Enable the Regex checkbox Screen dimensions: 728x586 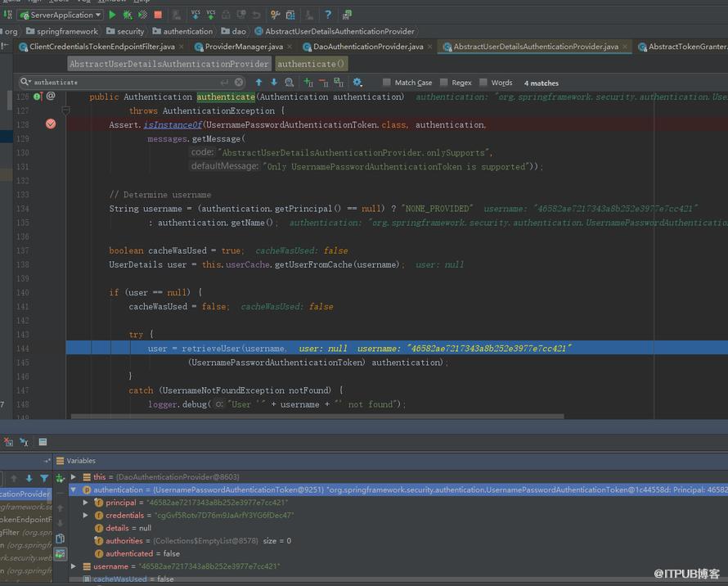pyautogui.click(x=444, y=83)
